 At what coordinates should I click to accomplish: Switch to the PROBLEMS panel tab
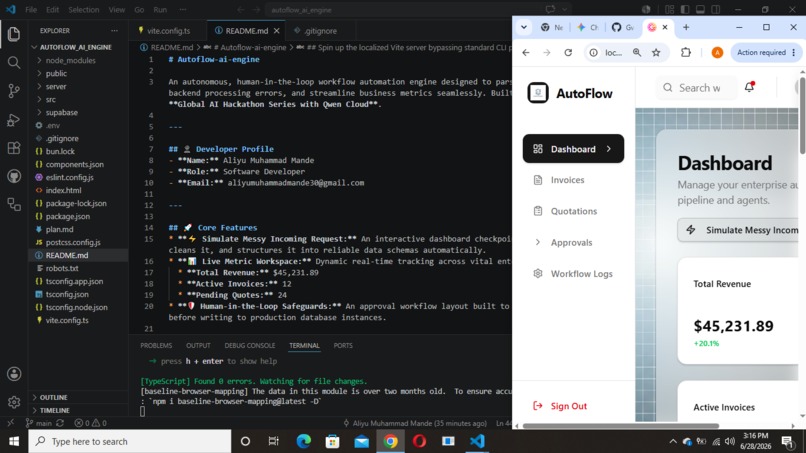click(156, 346)
